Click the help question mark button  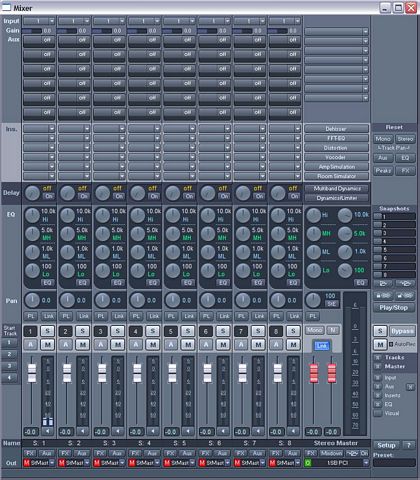point(409,445)
